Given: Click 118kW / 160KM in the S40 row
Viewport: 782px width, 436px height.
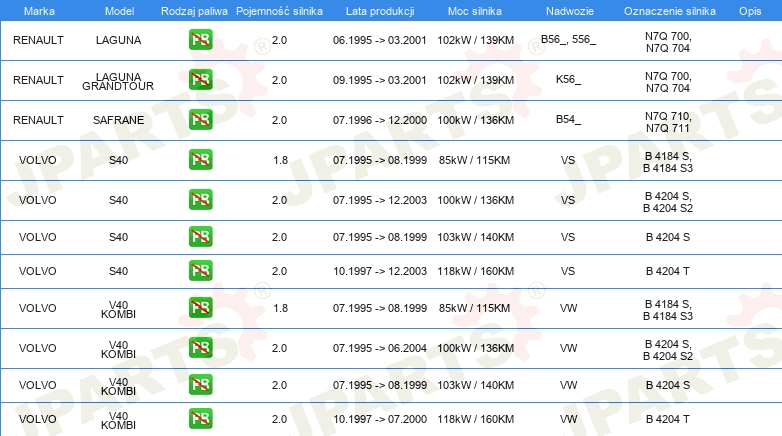Looking at the screenshot, I should (x=475, y=271).
